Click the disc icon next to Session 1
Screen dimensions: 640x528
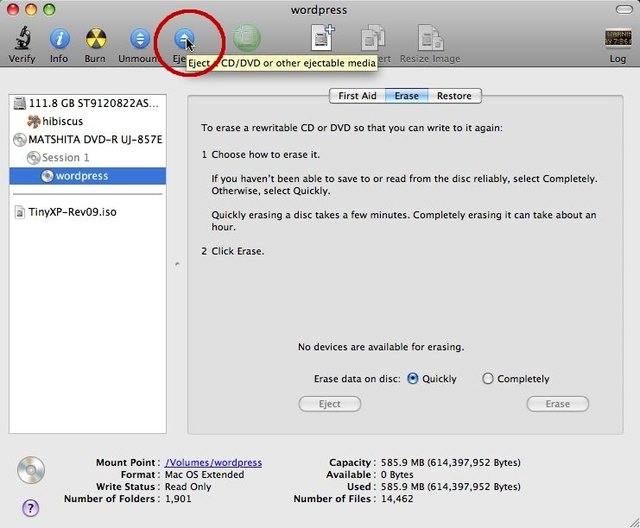coord(33,158)
